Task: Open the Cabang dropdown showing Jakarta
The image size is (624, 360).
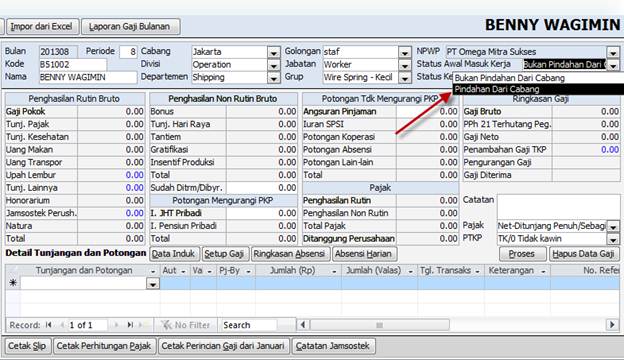Action: tap(273, 52)
